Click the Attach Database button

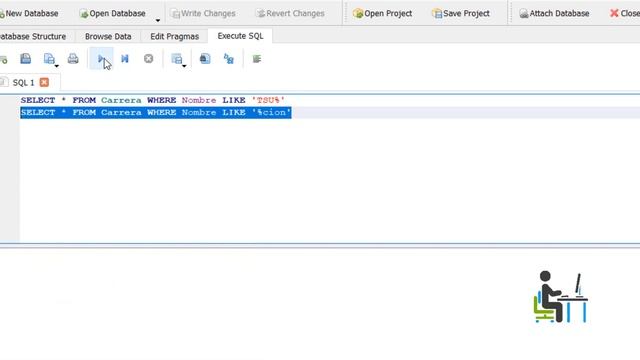554,13
